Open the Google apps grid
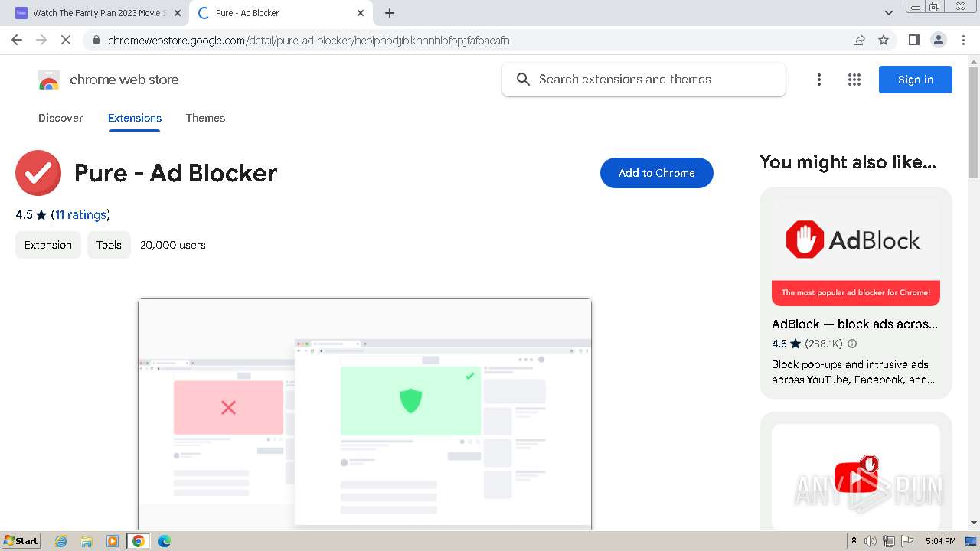Image resolution: width=980 pixels, height=551 pixels. [x=854, y=80]
